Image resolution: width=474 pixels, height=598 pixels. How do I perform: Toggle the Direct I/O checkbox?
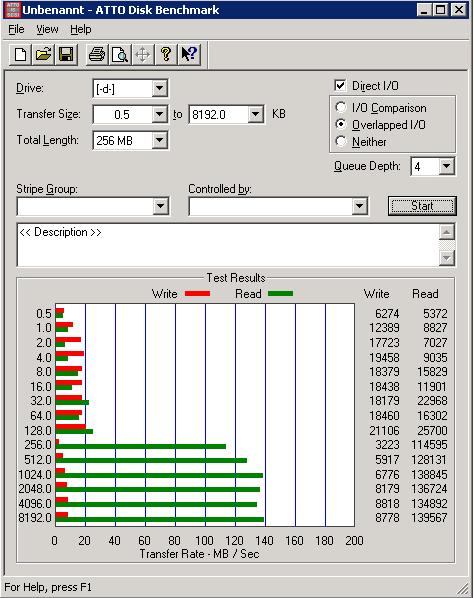(x=340, y=85)
